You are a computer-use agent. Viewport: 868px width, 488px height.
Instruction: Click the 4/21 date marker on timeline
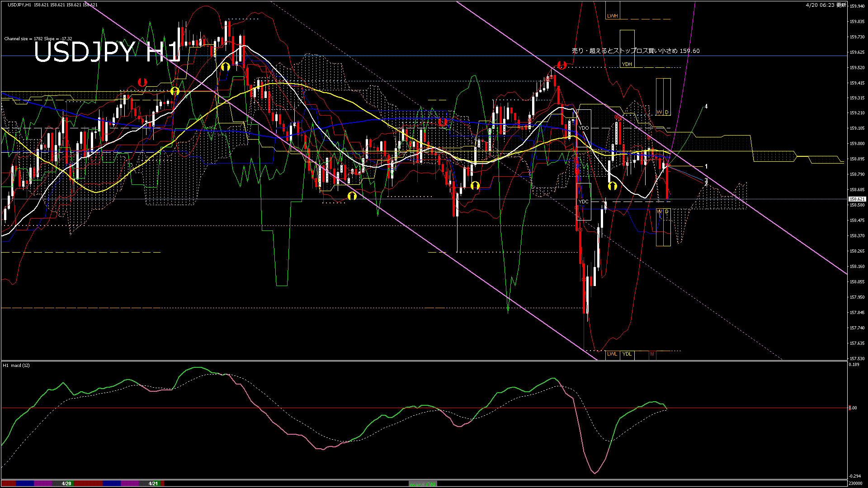tap(154, 483)
